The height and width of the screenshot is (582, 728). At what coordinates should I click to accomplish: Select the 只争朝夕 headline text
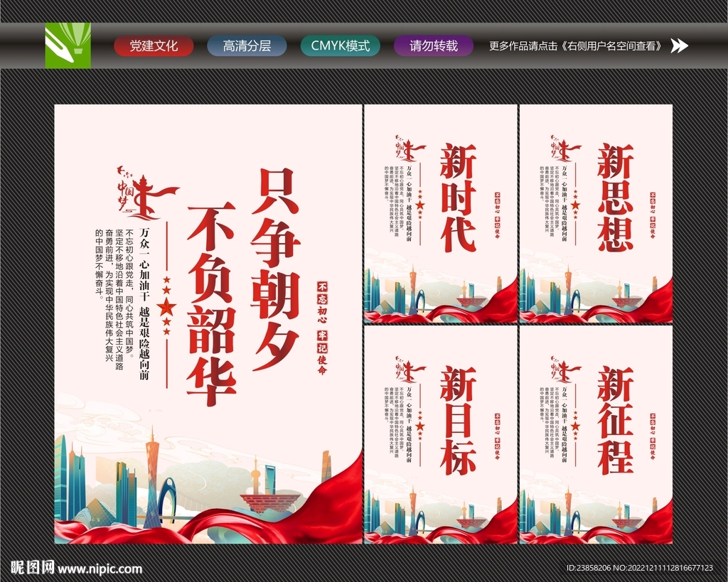tap(275, 269)
